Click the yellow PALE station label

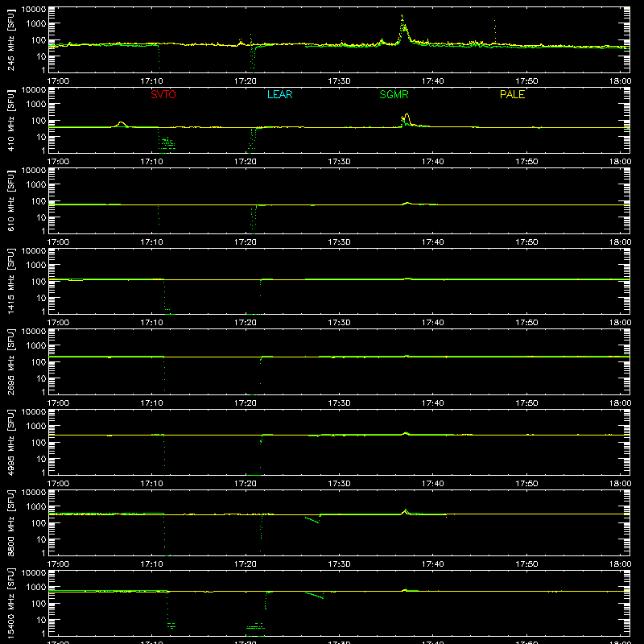512,94
